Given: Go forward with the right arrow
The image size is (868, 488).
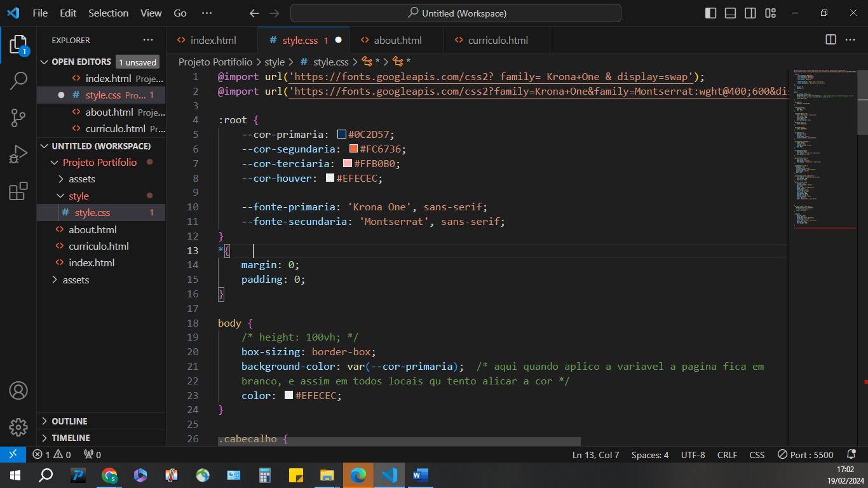Looking at the screenshot, I should click(275, 13).
